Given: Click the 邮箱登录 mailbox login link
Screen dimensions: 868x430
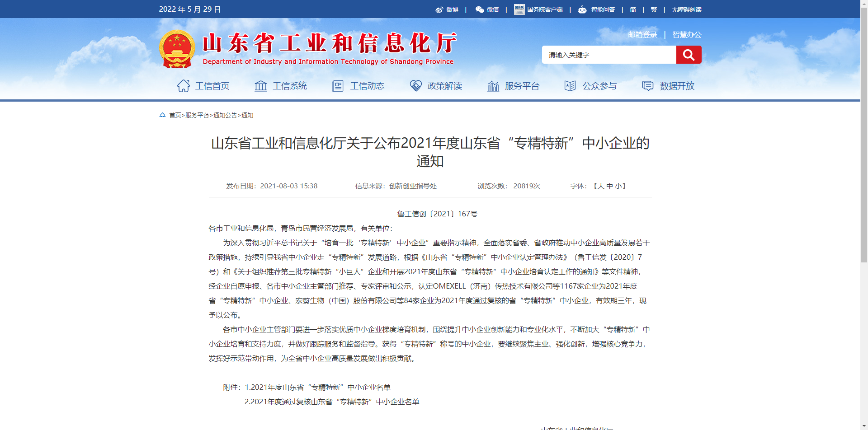Looking at the screenshot, I should coord(642,35).
